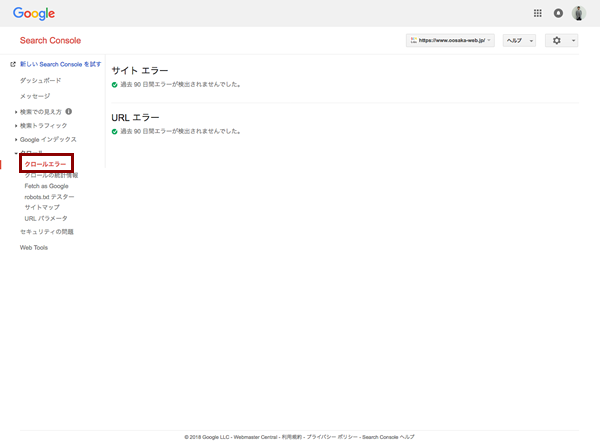Click the Google logo

(34, 14)
